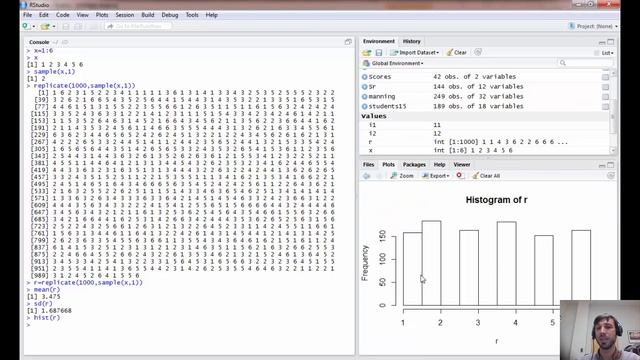Switch to the Viewer tab
Viewport: 640px width, 360px height.
[462, 164]
